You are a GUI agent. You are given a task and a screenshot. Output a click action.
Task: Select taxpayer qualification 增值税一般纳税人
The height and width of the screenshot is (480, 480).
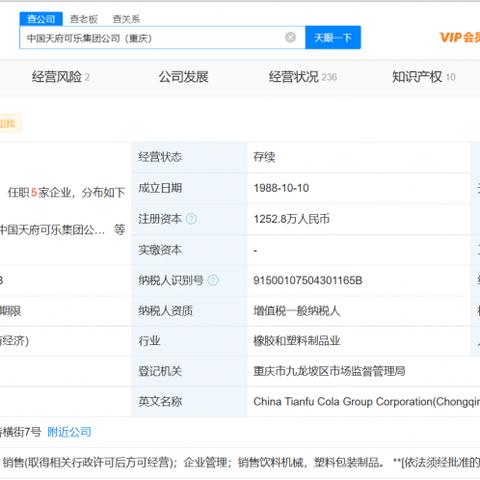click(297, 311)
